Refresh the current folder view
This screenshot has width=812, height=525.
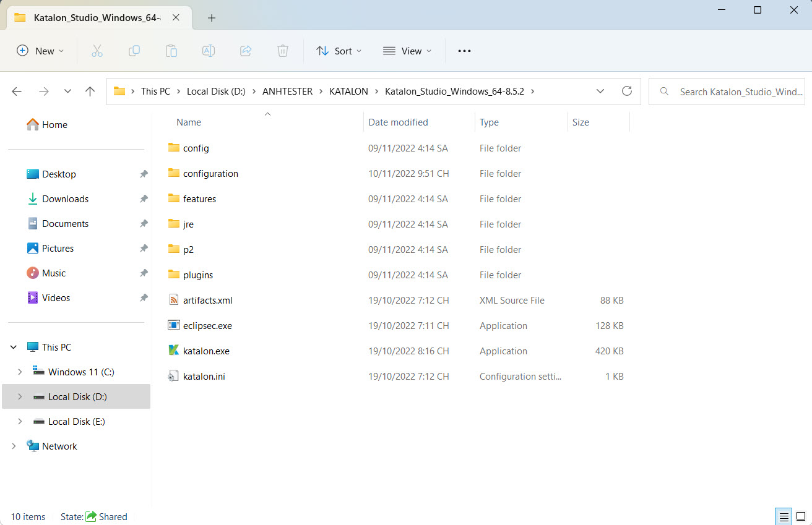pos(627,91)
